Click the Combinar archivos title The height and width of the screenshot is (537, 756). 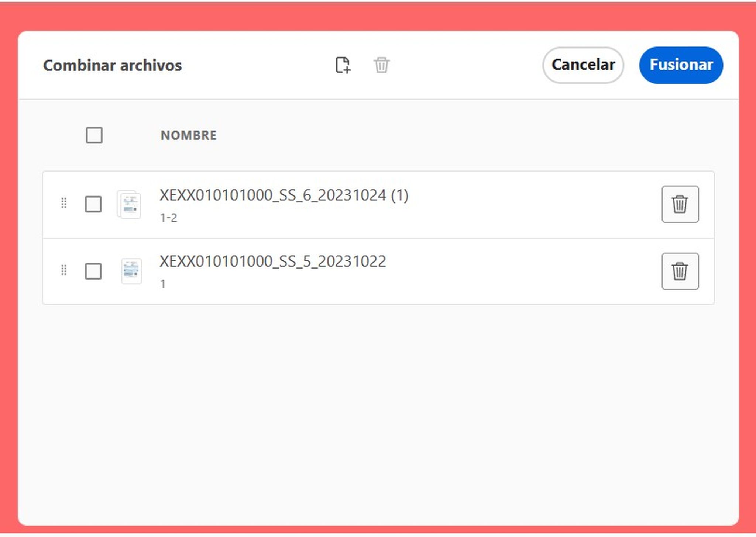click(112, 66)
